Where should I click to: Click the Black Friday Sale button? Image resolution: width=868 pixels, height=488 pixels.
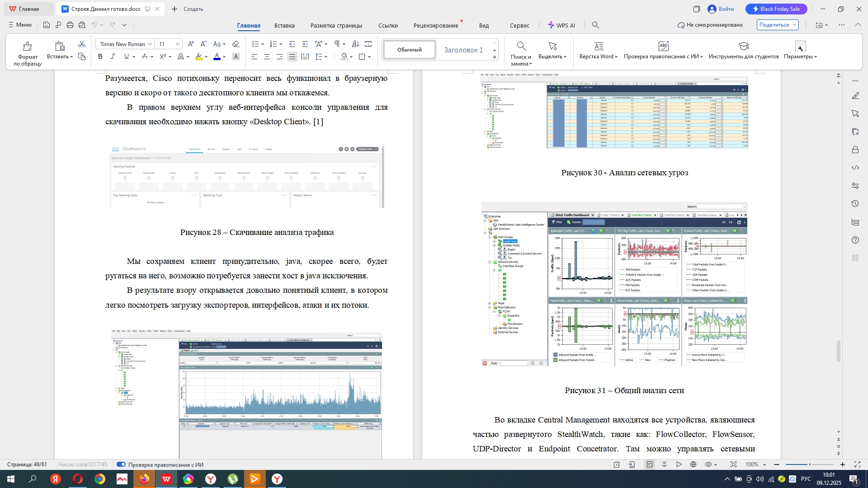[x=776, y=9]
